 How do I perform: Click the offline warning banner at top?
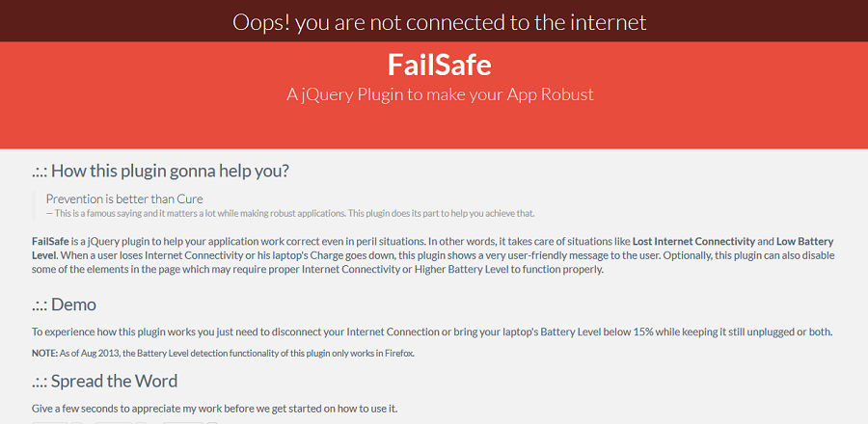[x=439, y=21]
